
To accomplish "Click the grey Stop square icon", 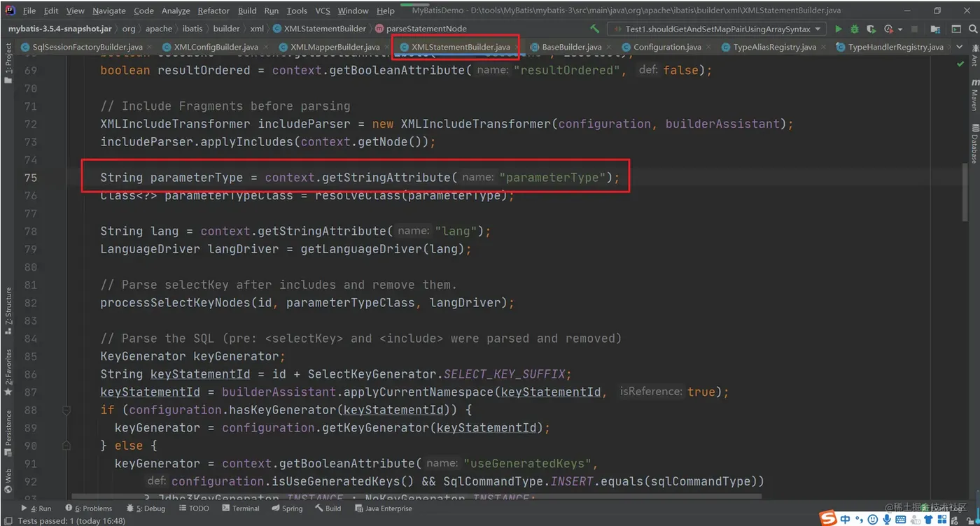I will [x=915, y=29].
